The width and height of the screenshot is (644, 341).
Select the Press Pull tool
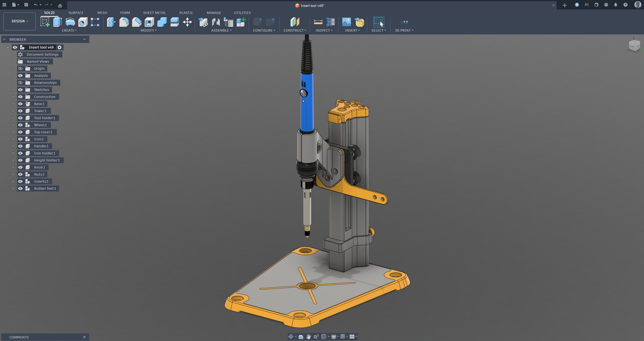point(111,22)
